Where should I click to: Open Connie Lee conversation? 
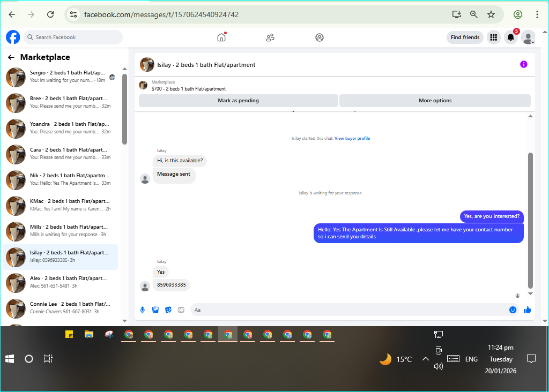tap(60, 308)
